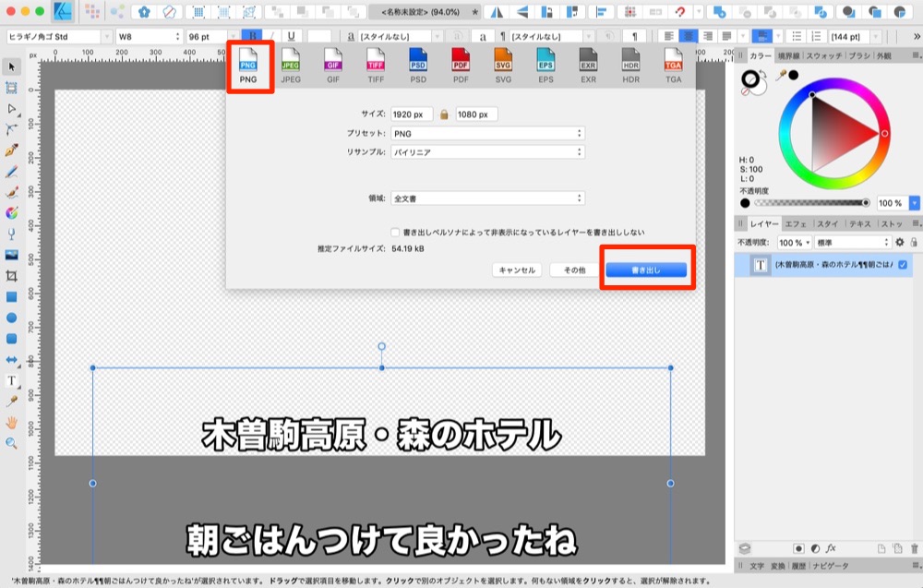
Task: Open the layer 不透明度 100 % dropdown
Action: coord(795,242)
